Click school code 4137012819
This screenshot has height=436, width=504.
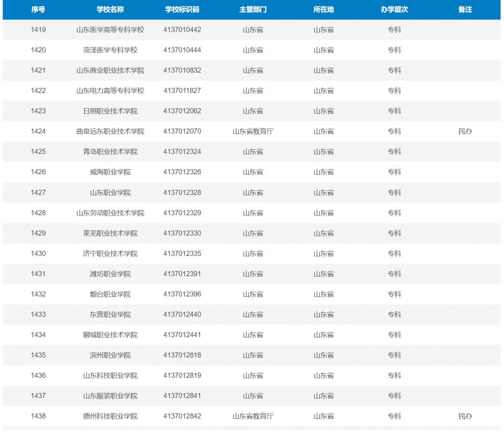[x=182, y=376]
